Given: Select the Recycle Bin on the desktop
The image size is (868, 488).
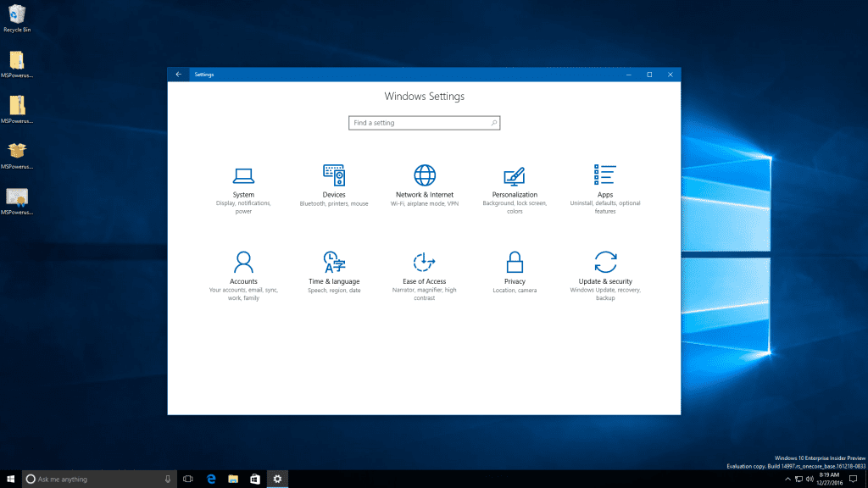Looking at the screenshot, I should (17, 19).
